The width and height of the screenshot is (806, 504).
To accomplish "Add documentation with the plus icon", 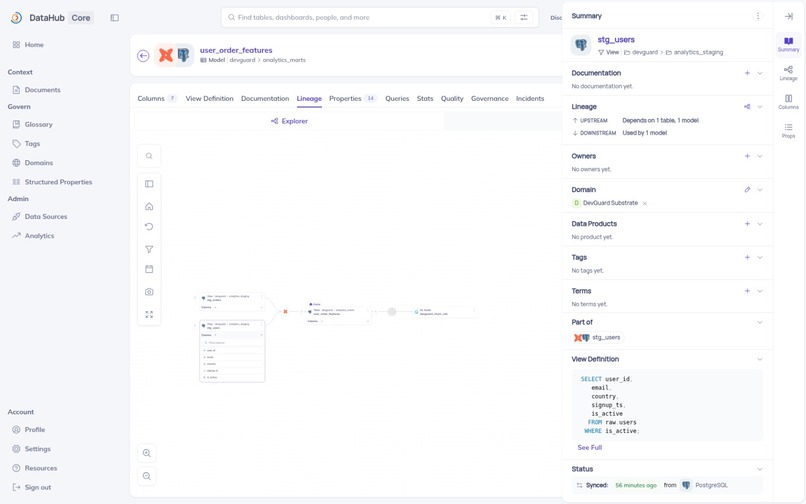I will pos(747,73).
